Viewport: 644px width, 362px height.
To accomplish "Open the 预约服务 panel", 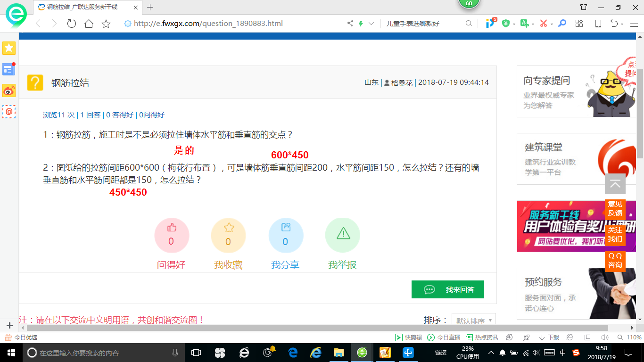I will (x=576, y=294).
